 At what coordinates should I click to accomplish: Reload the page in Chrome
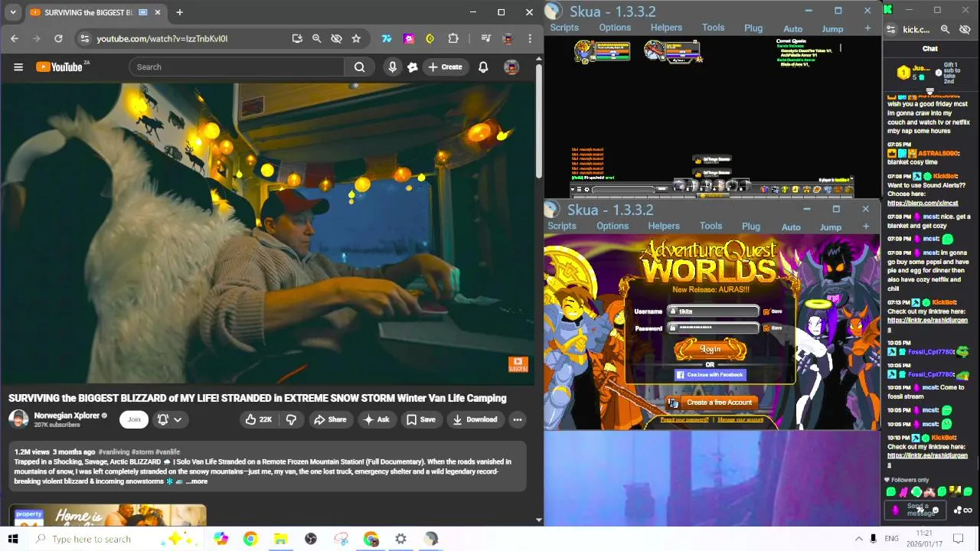tap(58, 38)
